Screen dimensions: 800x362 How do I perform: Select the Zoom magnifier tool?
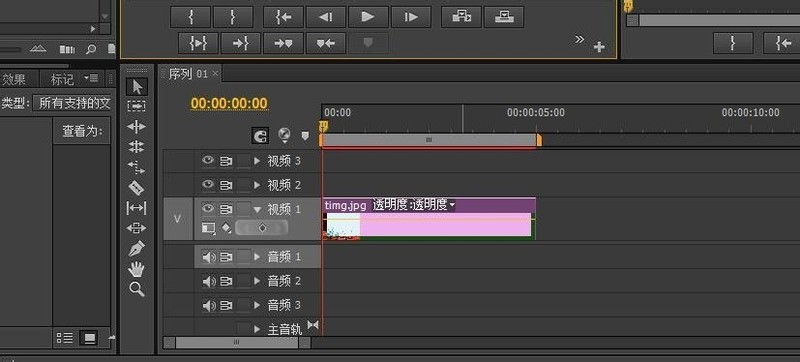click(x=136, y=289)
